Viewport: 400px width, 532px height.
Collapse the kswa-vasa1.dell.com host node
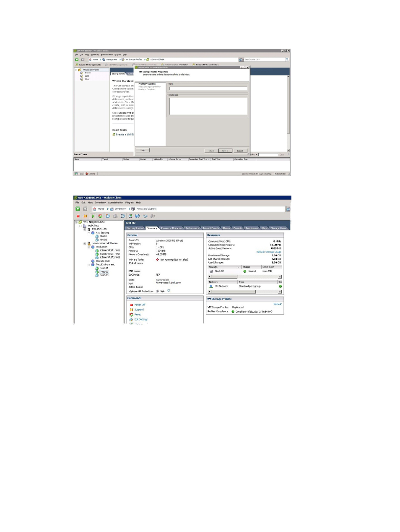pos(85,243)
